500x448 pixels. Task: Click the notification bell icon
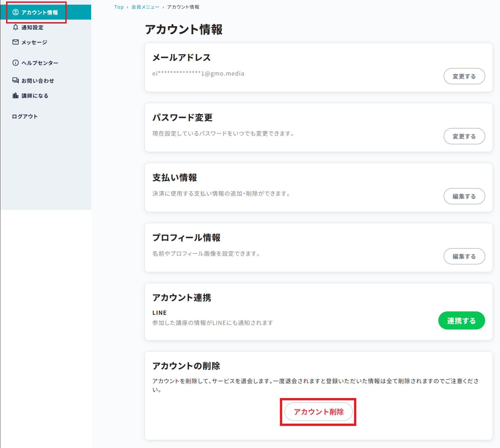[x=16, y=27]
